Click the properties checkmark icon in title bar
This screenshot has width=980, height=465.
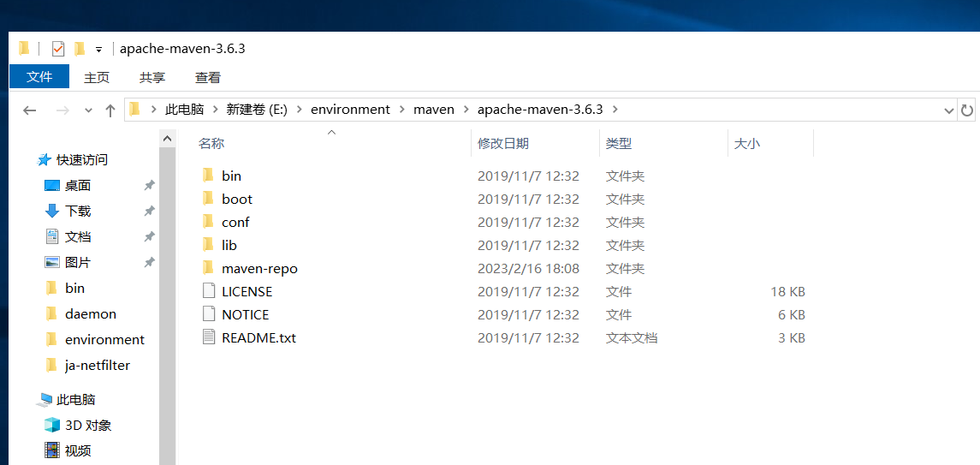click(x=58, y=49)
